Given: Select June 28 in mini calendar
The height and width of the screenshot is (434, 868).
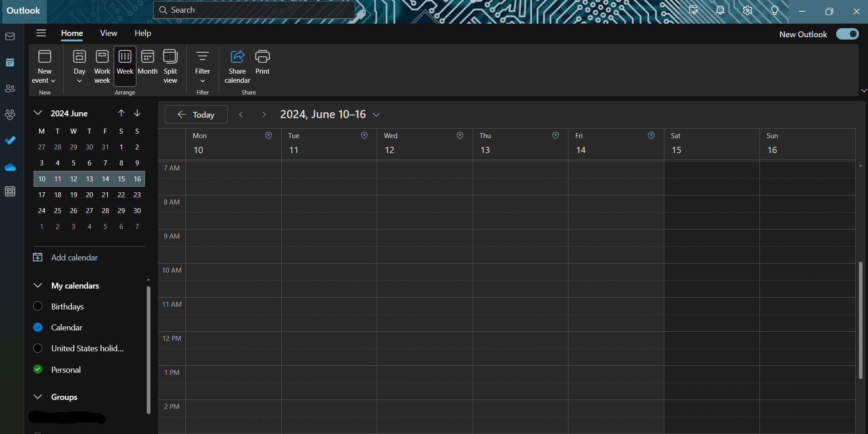Looking at the screenshot, I should point(105,210).
